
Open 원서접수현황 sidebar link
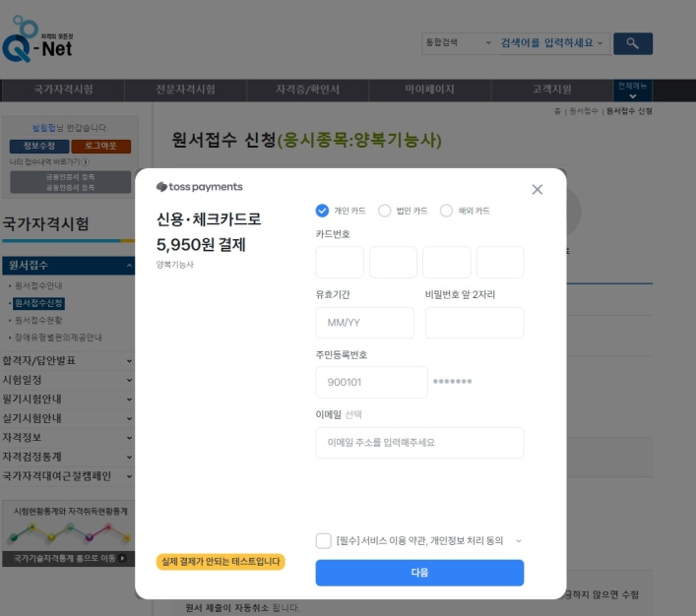click(x=38, y=320)
